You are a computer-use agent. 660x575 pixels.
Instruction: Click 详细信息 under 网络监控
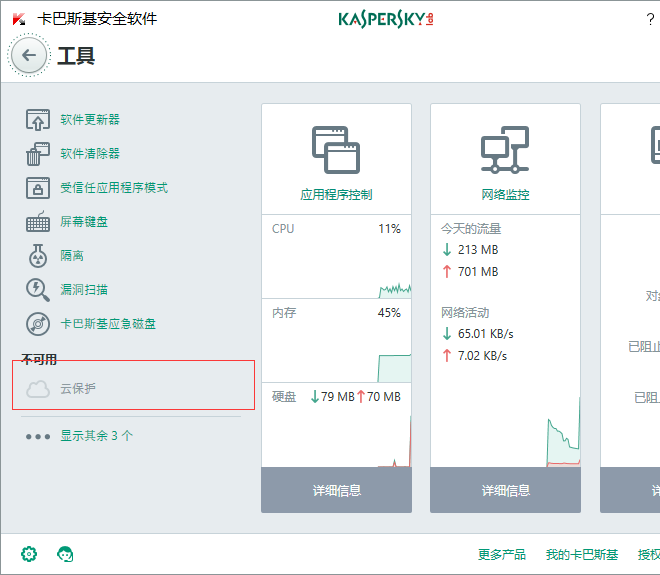[506, 490]
